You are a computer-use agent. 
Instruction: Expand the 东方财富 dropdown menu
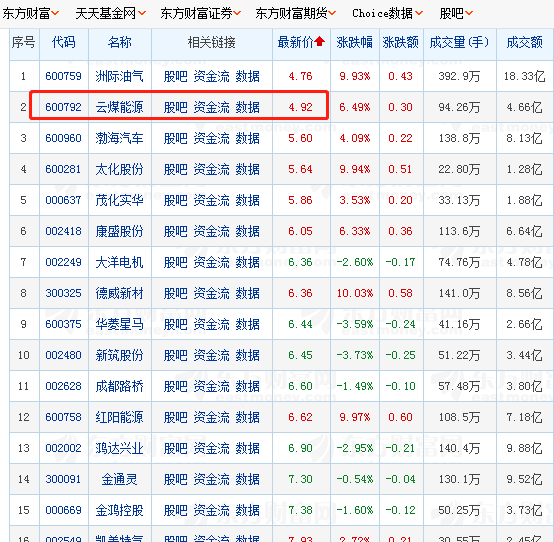30,13
